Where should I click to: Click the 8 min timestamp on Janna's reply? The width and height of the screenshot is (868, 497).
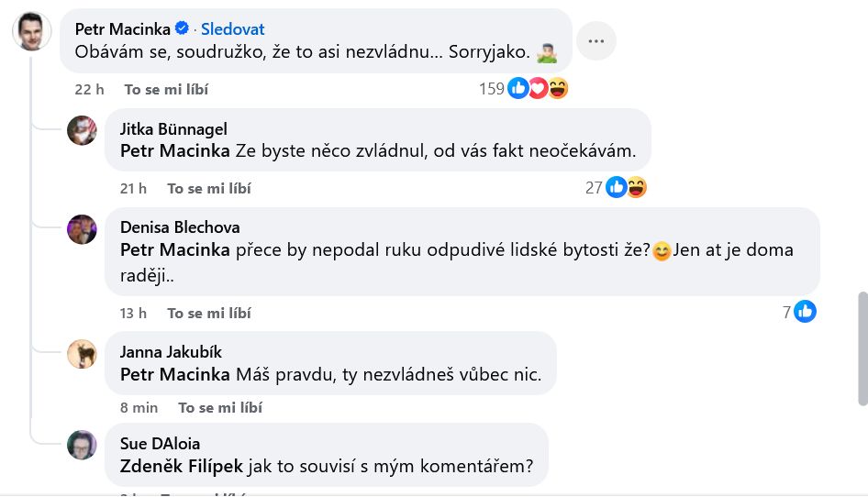[139, 407]
